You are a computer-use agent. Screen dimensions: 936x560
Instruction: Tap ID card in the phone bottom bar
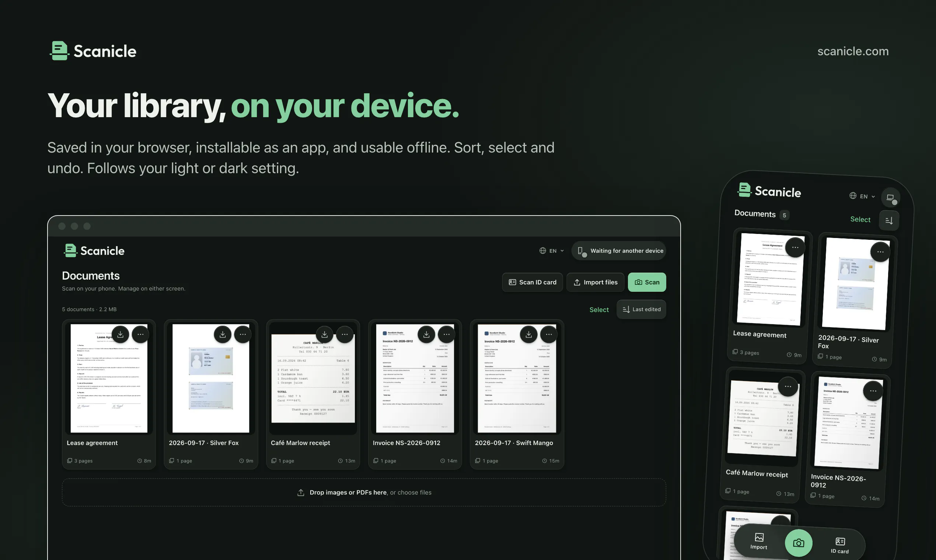click(840, 546)
